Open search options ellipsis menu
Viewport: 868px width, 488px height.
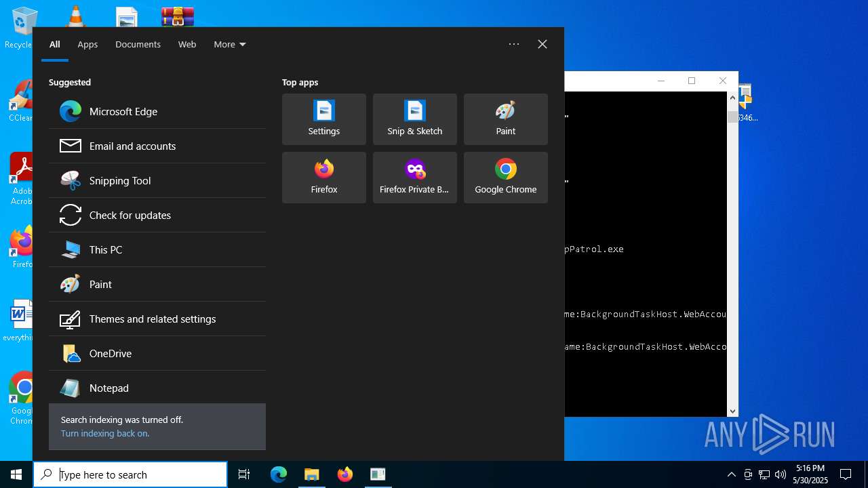pyautogui.click(x=514, y=44)
